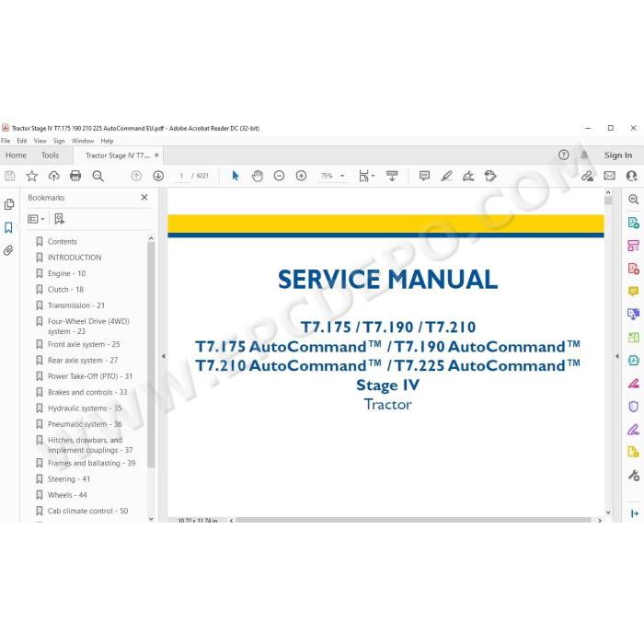Viewport: 644px width, 644px height.
Task: Open notifications bell icon
Action: point(584,155)
